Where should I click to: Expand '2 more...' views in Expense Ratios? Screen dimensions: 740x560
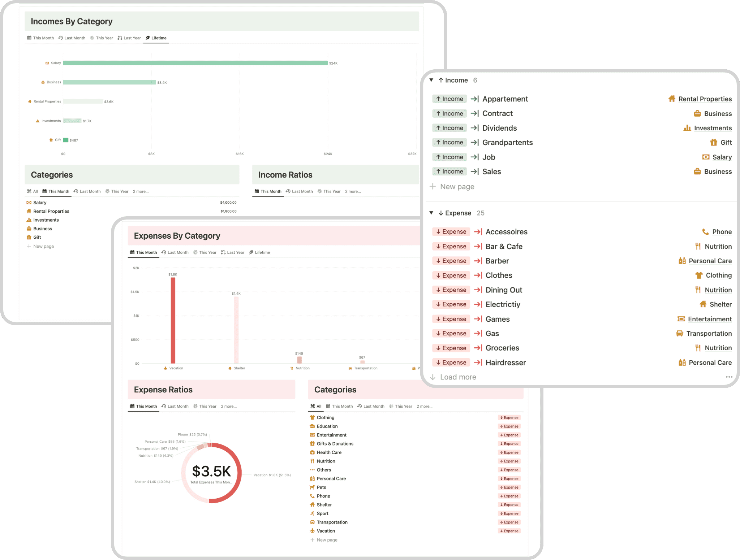[228, 406]
